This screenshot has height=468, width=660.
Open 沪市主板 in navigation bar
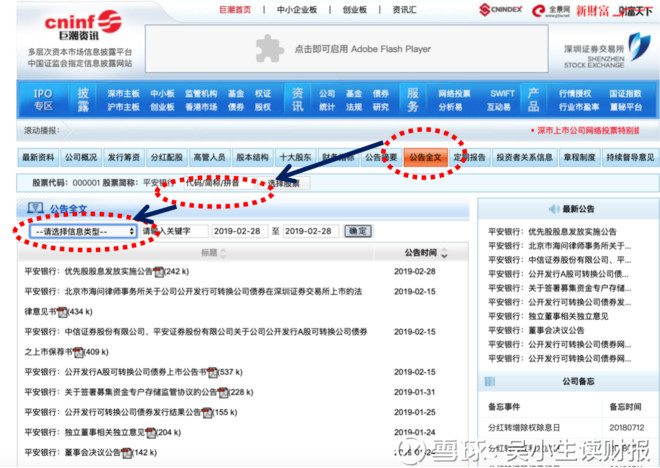click(123, 107)
